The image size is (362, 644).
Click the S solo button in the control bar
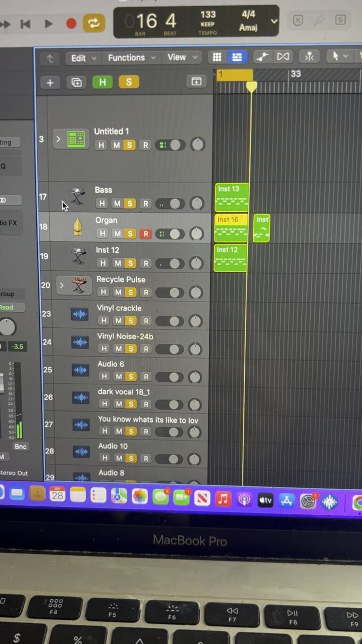(340, 20)
